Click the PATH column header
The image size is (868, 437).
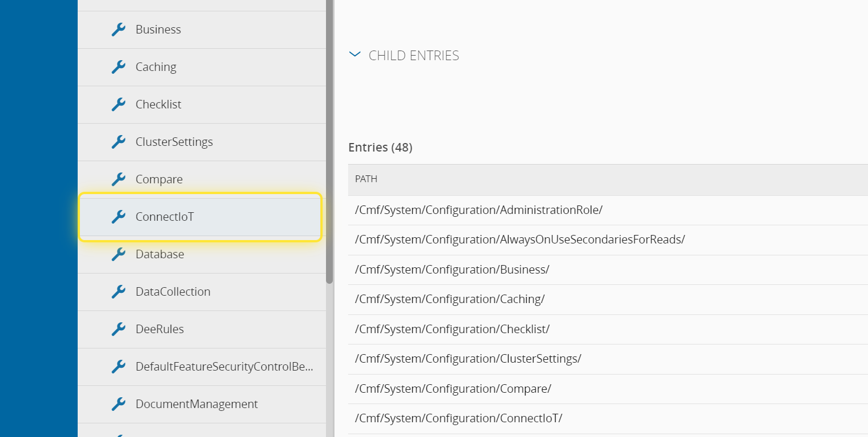366,179
